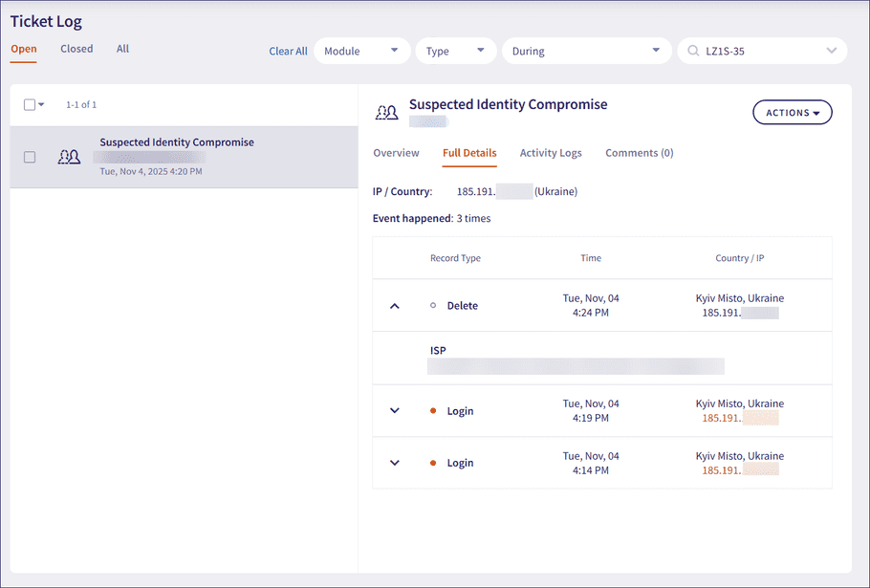Click the identity compromise people icon beside the title
The width and height of the screenshot is (870, 588).
pyautogui.click(x=386, y=112)
